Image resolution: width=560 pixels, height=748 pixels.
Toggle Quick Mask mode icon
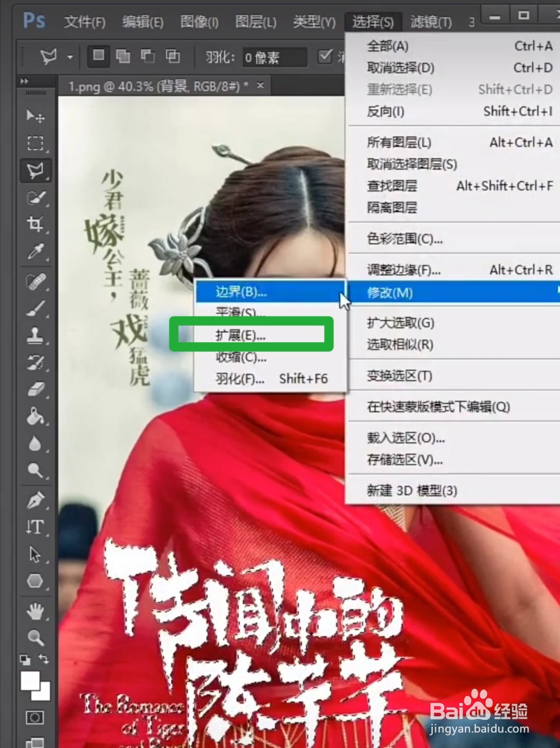35,717
